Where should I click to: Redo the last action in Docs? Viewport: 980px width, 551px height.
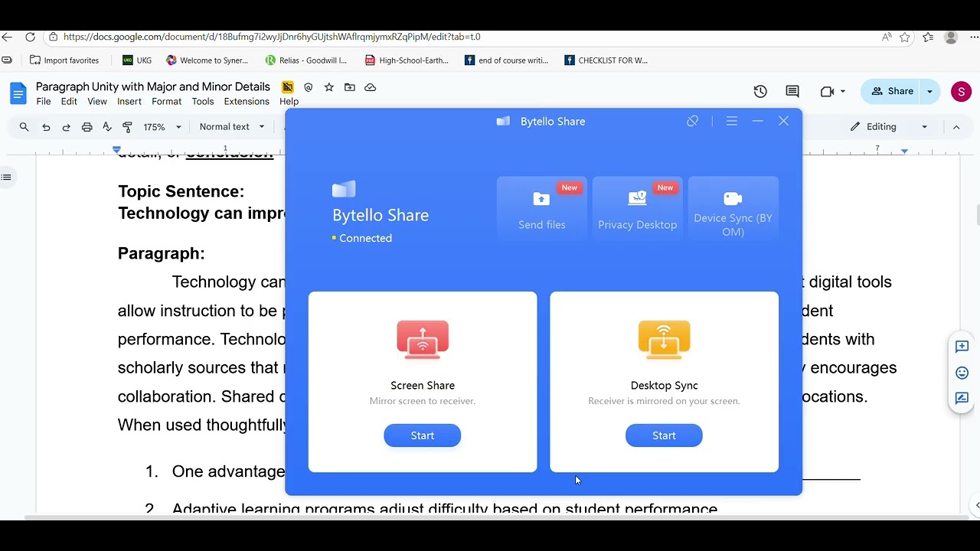click(66, 127)
